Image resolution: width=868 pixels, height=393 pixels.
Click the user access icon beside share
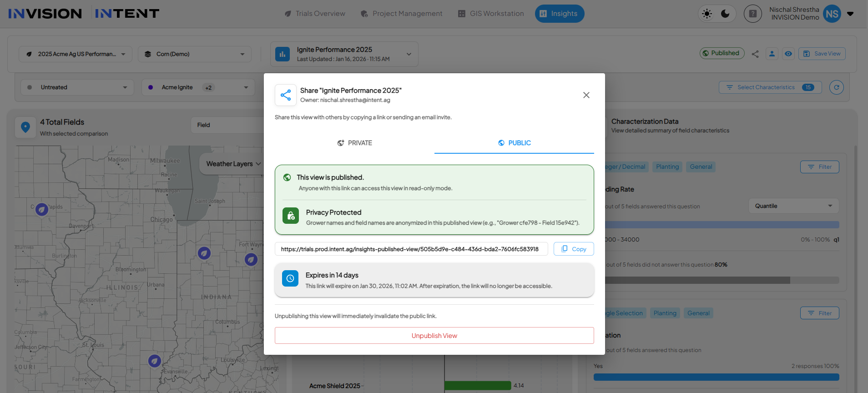click(x=772, y=54)
